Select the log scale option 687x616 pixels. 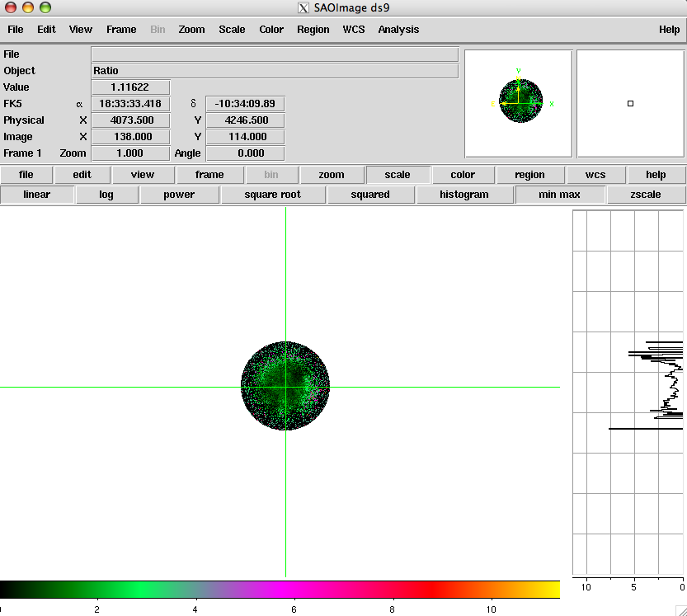tap(106, 195)
